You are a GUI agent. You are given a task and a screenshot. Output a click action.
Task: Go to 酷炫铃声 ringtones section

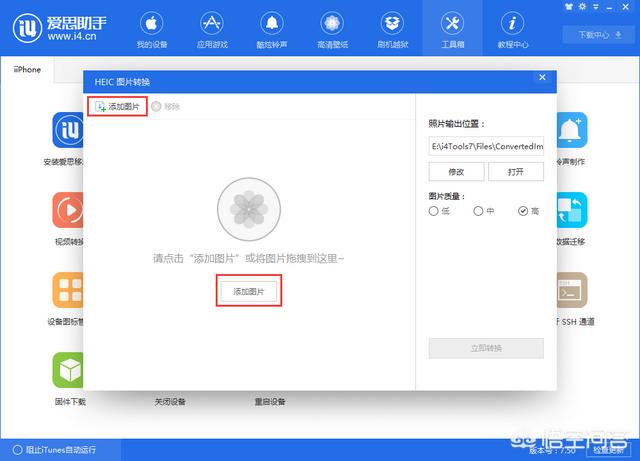coord(271,29)
